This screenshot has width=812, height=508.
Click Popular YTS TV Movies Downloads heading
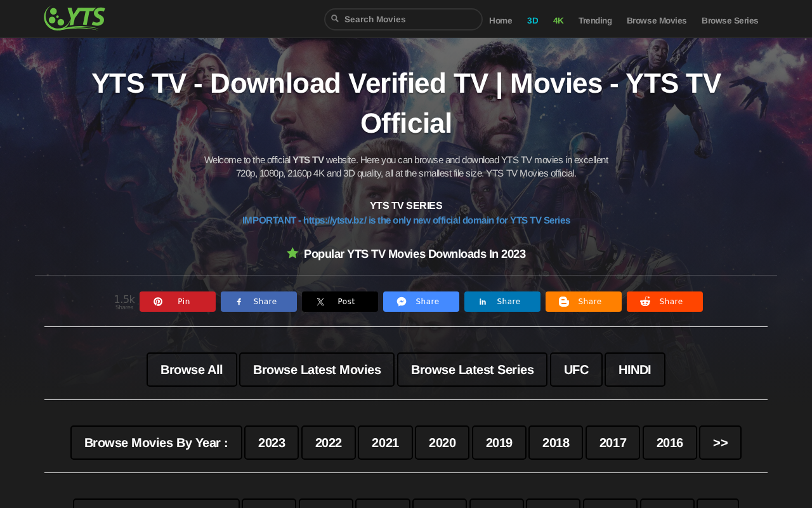(x=415, y=254)
